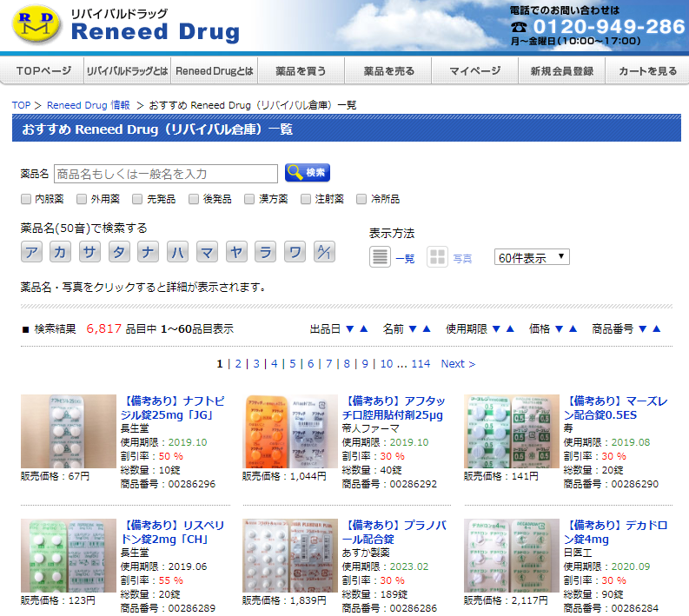
Task: Open アフタッチ口腔用貼付剤25μg product link
Action: pos(394,407)
